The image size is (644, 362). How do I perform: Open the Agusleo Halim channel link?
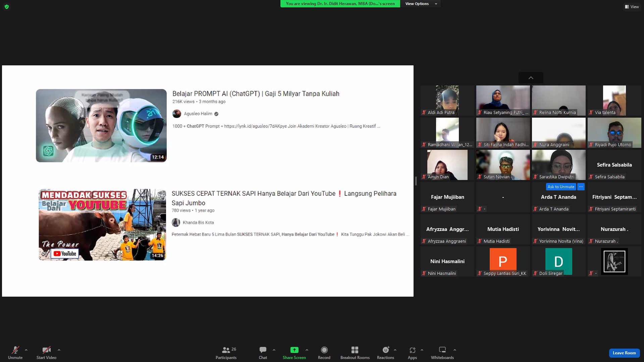pyautogui.click(x=198, y=114)
